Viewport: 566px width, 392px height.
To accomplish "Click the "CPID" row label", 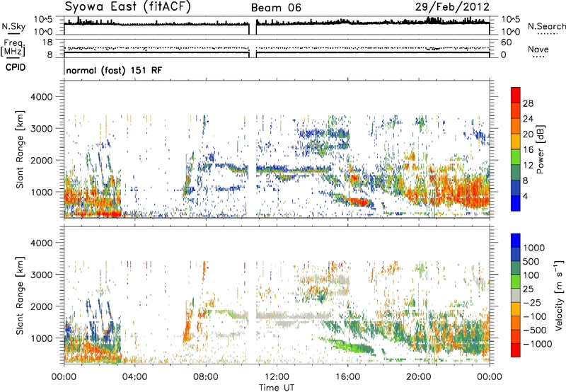I will (16, 67).
